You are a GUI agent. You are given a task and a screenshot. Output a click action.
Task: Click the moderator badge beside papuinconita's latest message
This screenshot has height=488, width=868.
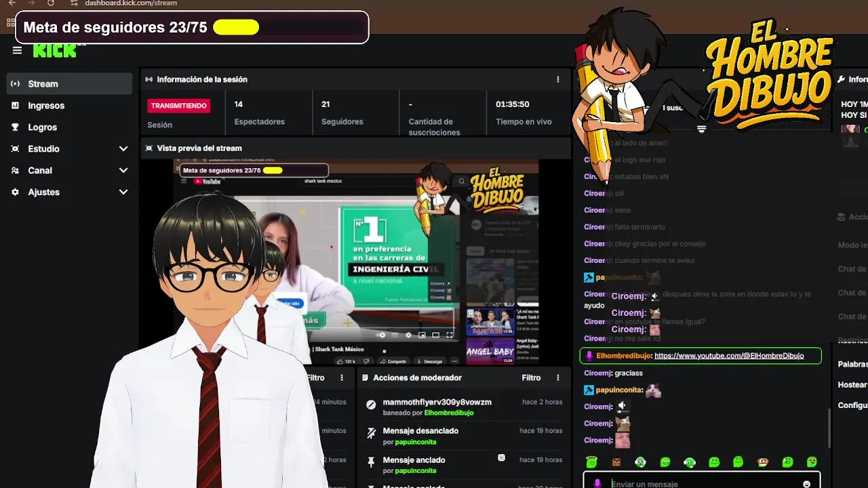(x=589, y=390)
